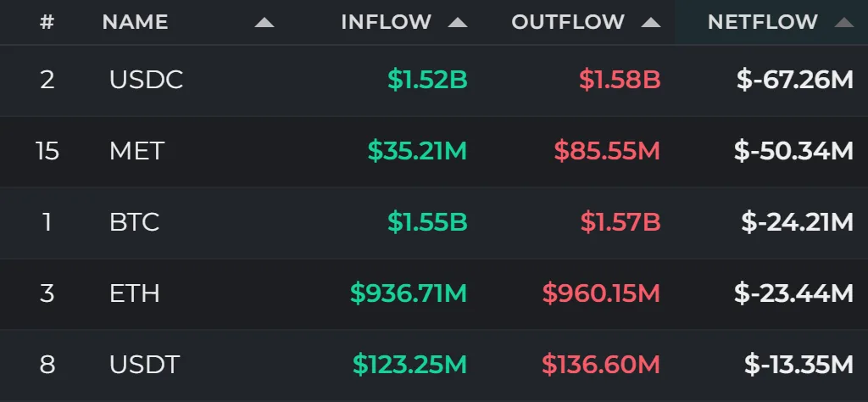Open the USDC token row
Image resolution: width=868 pixels, height=402 pixels.
tap(434, 81)
